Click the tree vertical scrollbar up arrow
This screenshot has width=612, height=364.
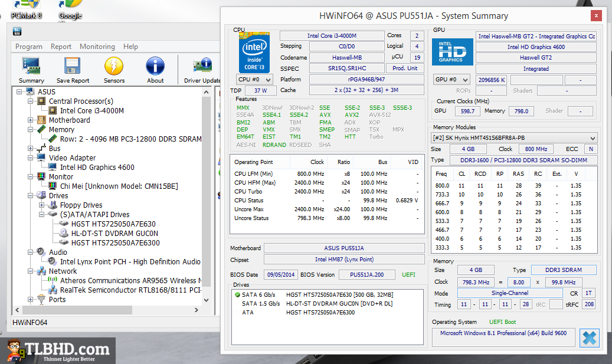click(x=207, y=92)
